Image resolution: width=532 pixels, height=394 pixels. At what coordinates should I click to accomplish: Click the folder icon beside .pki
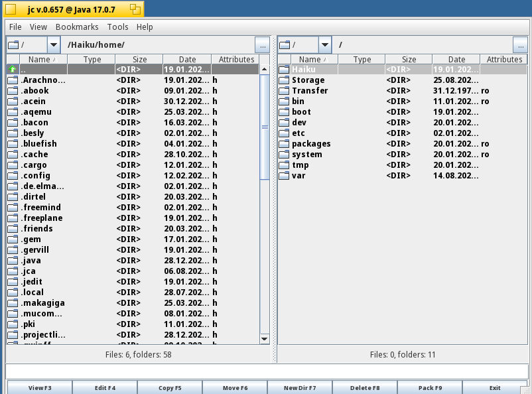pos(13,324)
